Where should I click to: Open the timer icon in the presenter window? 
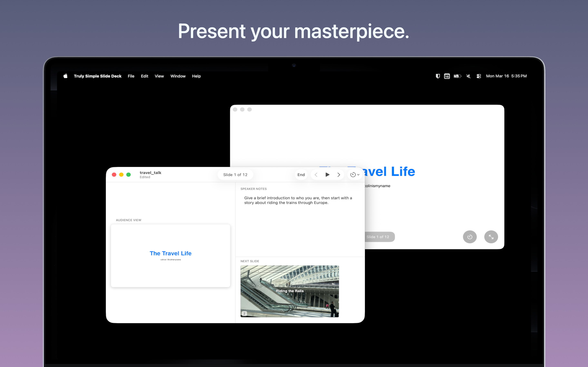pos(353,175)
